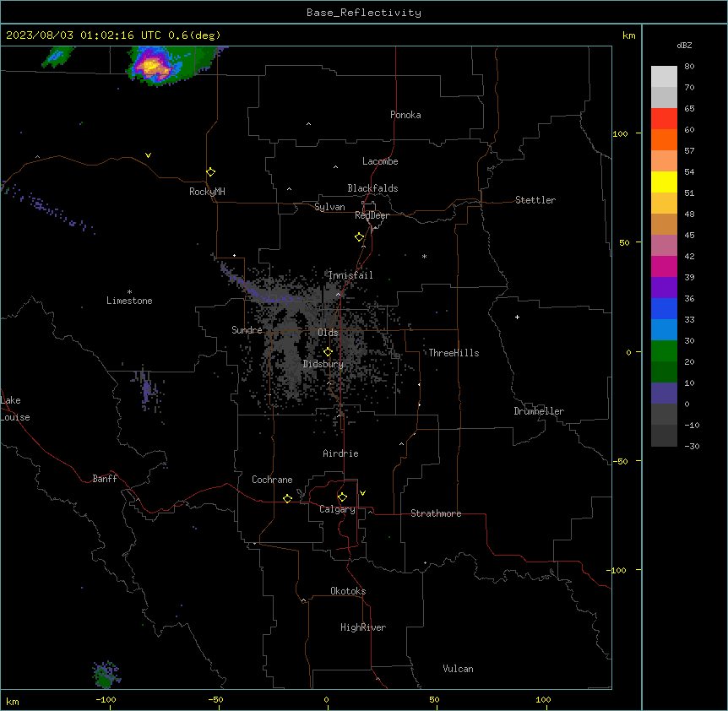The height and width of the screenshot is (711, 728).
Task: Click the 80 dBZ white color swatch
Action: click(x=664, y=77)
